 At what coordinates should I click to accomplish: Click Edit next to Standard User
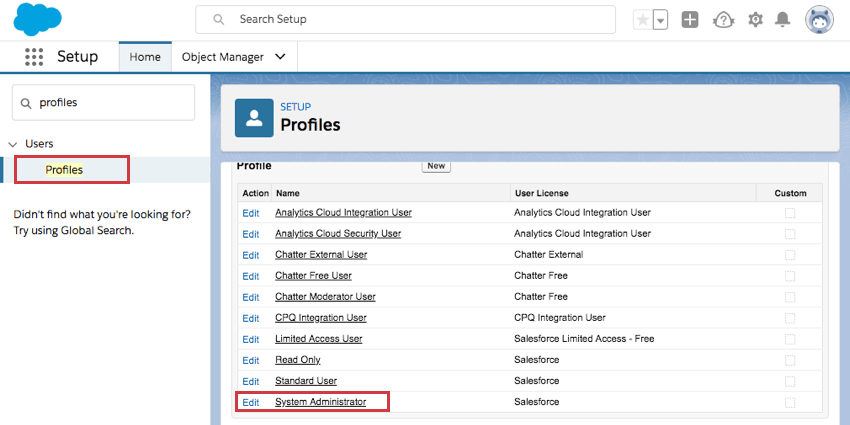[x=250, y=381]
